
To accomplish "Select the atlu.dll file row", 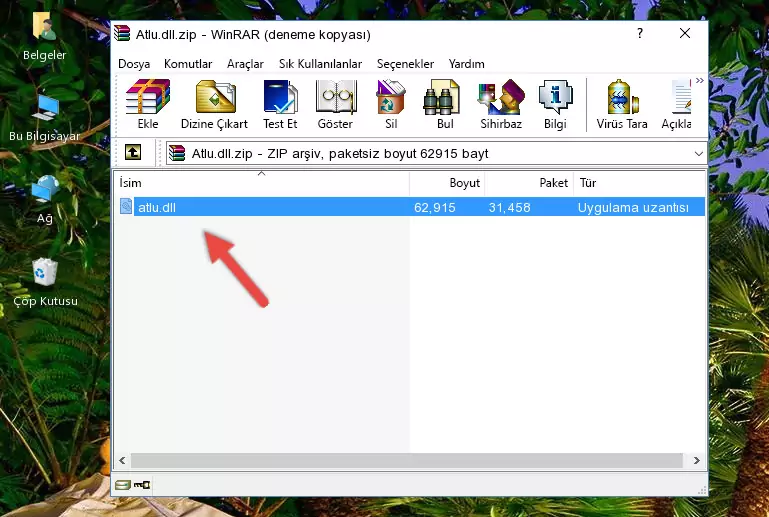I will [411, 207].
